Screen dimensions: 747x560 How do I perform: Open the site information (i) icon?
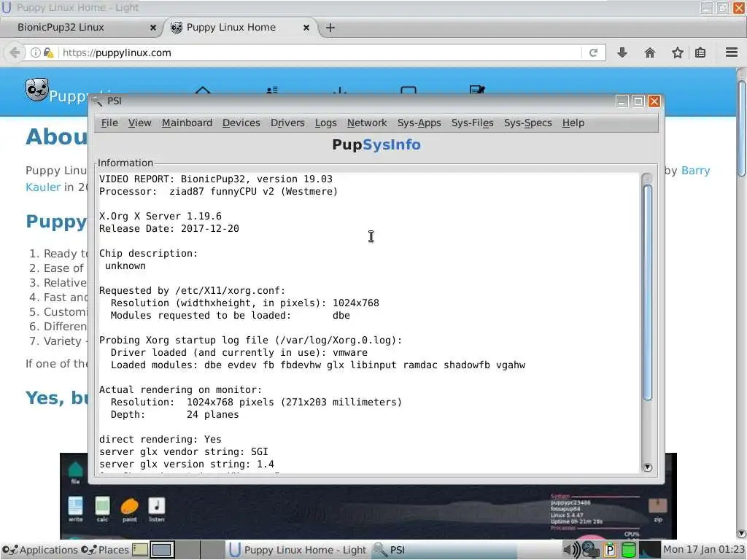tap(35, 52)
